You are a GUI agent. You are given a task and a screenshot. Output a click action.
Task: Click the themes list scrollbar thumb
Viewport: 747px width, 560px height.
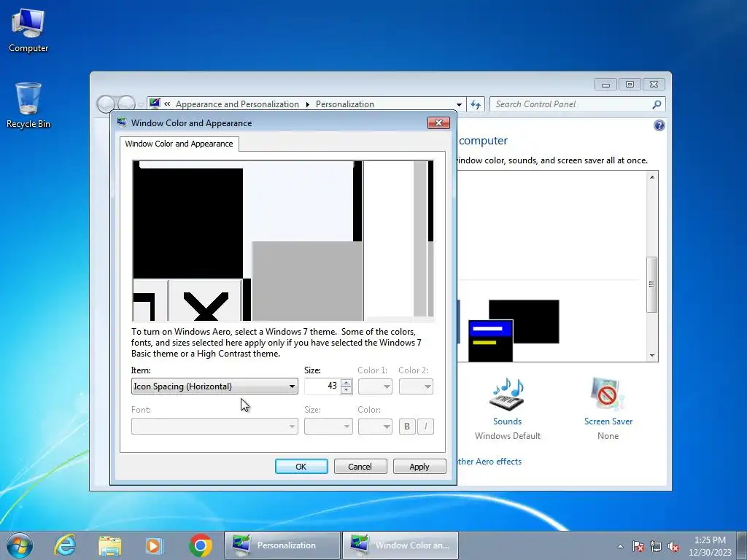coord(651,284)
